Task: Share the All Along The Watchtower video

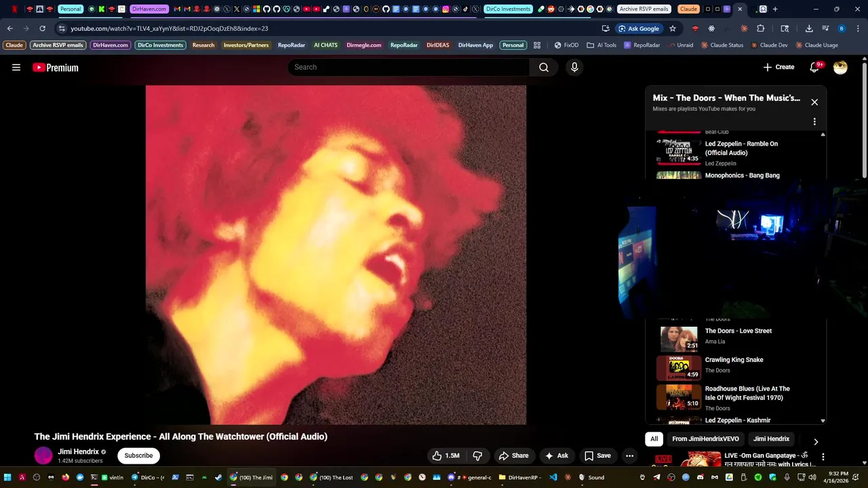Action: point(513,455)
